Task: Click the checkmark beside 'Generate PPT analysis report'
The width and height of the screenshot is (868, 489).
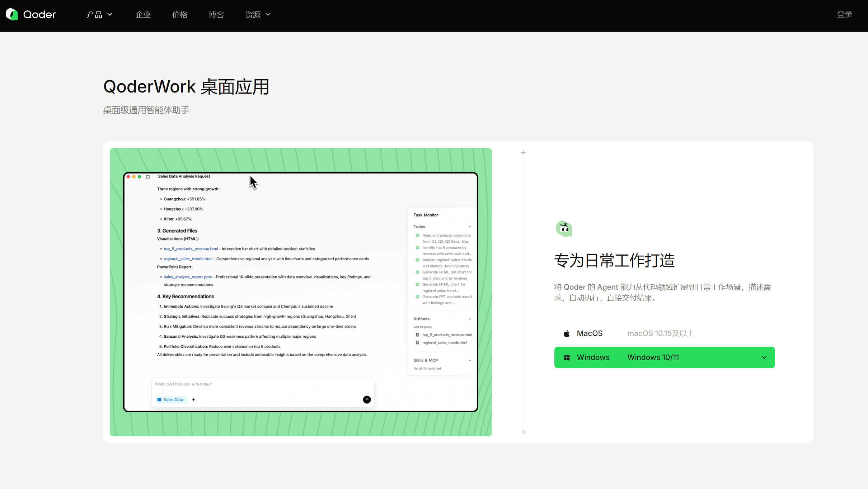Action: click(417, 296)
